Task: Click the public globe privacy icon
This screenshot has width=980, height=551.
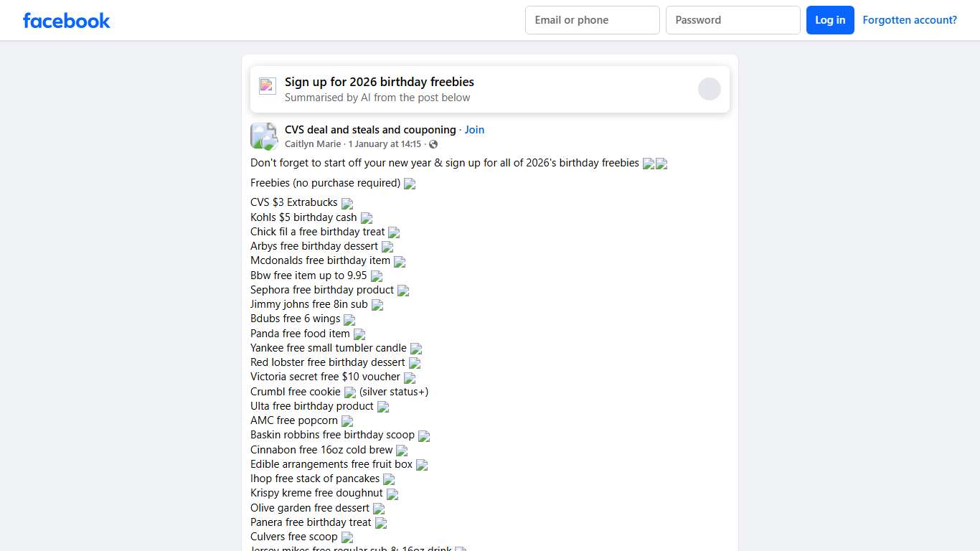Action: tap(433, 144)
